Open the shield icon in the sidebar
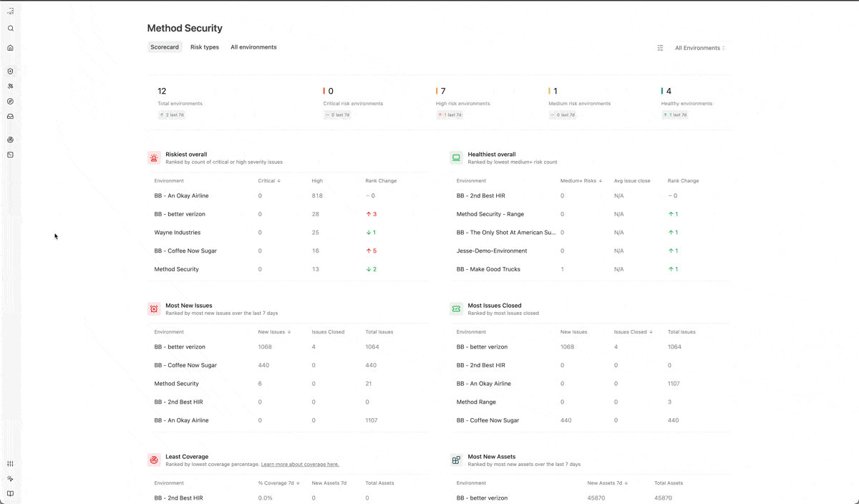 point(11,72)
